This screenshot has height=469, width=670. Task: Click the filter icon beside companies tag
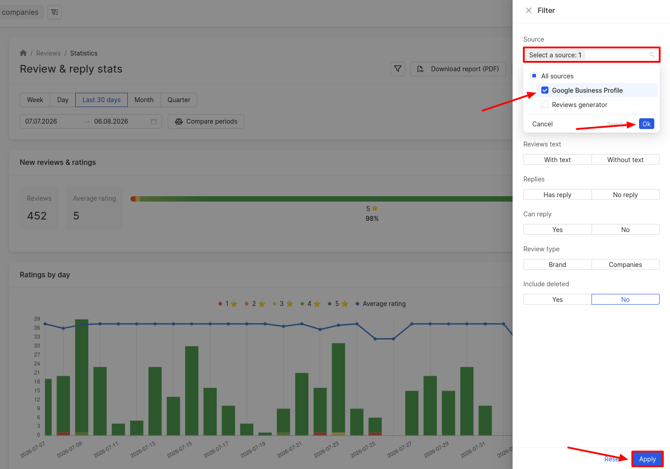coord(54,12)
